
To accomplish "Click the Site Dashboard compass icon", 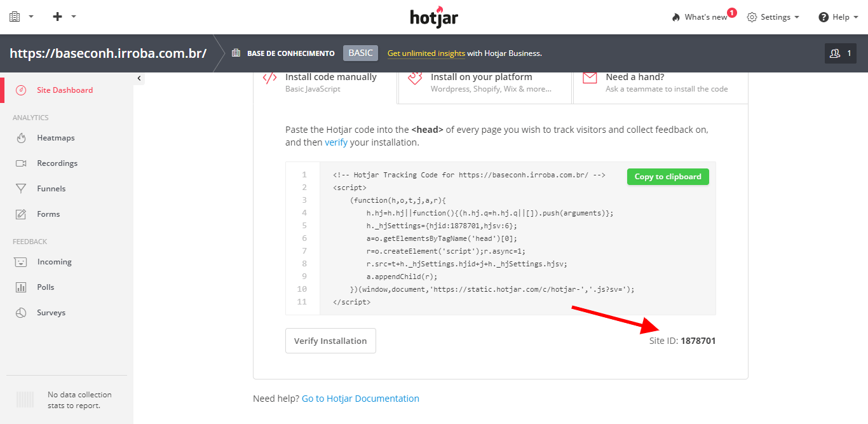I will tap(21, 90).
